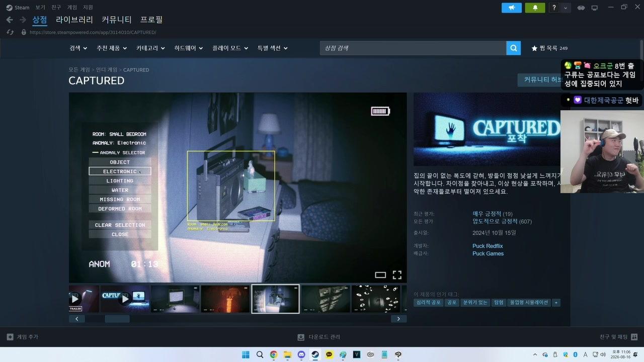Open Windows taskbar search
This screenshot has width=644, height=362.
260,354
